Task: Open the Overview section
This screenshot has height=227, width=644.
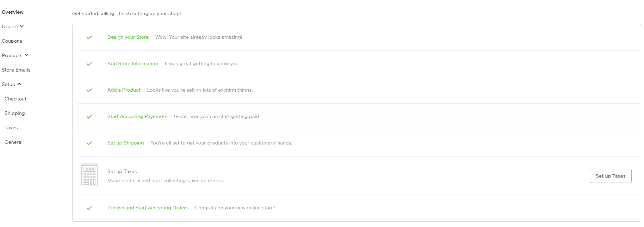Action: coord(13,12)
